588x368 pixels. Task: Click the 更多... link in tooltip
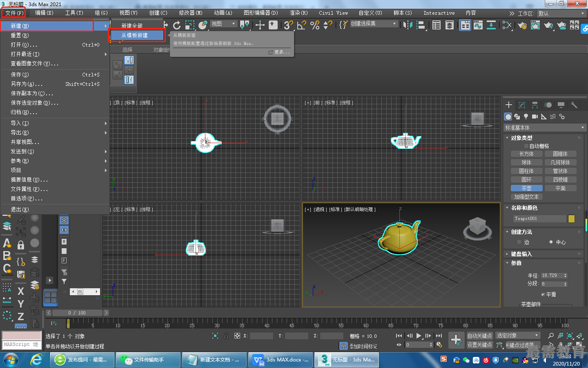[x=282, y=52]
